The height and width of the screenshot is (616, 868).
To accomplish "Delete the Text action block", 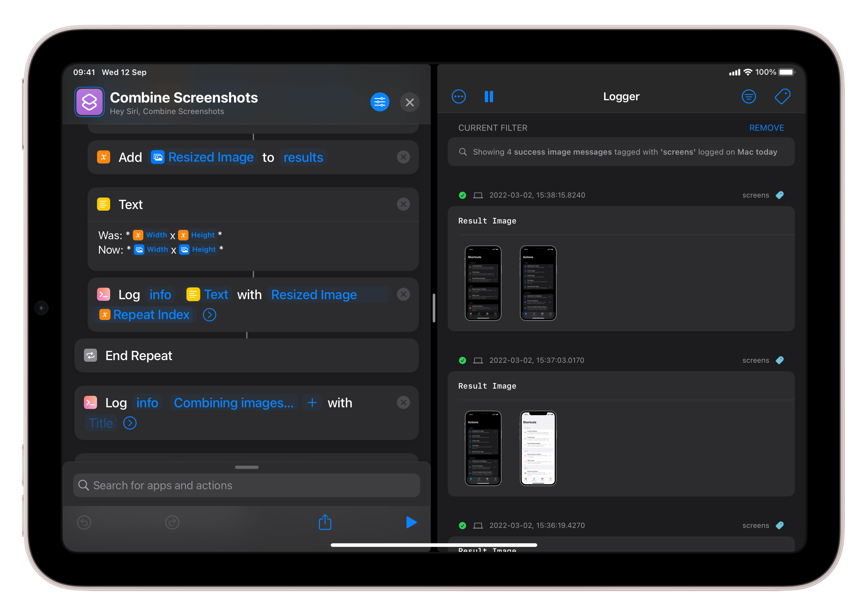I will click(403, 204).
